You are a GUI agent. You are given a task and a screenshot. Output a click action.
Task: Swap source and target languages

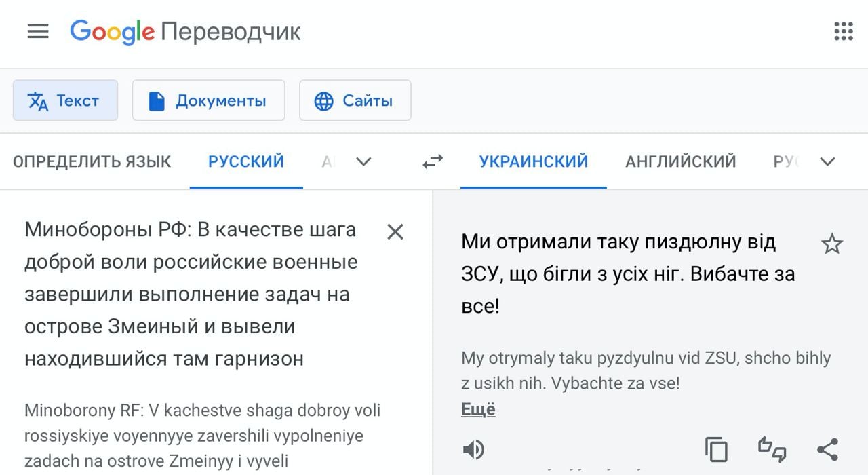click(432, 161)
